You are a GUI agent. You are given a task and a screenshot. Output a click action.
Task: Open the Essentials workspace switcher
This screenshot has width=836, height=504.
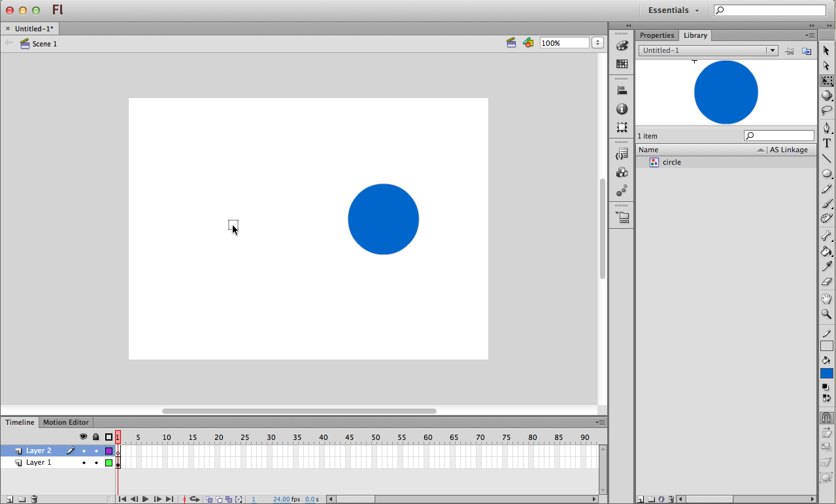click(673, 10)
